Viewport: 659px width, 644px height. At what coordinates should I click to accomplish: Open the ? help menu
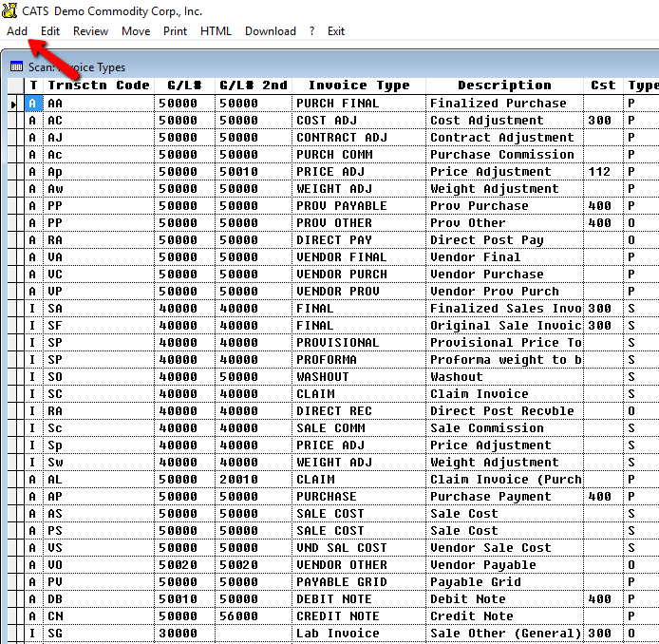[311, 31]
